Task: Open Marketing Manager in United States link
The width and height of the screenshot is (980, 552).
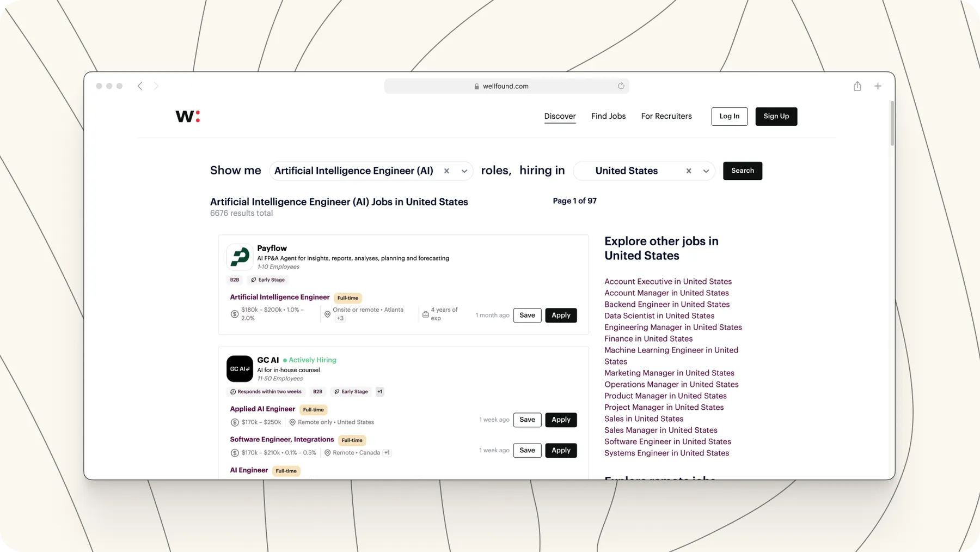Action: click(669, 373)
